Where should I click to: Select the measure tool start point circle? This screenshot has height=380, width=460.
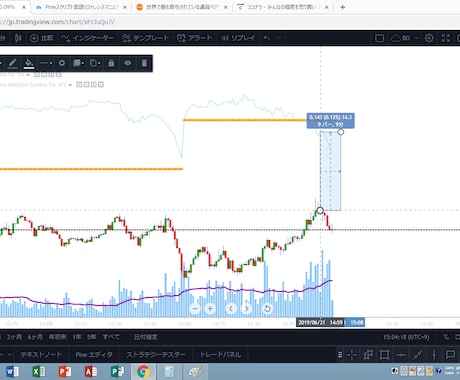click(320, 210)
